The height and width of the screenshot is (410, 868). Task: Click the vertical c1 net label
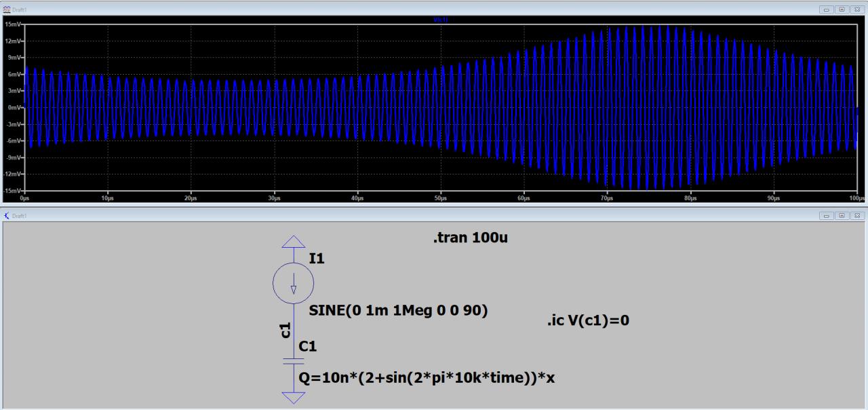[x=285, y=329]
